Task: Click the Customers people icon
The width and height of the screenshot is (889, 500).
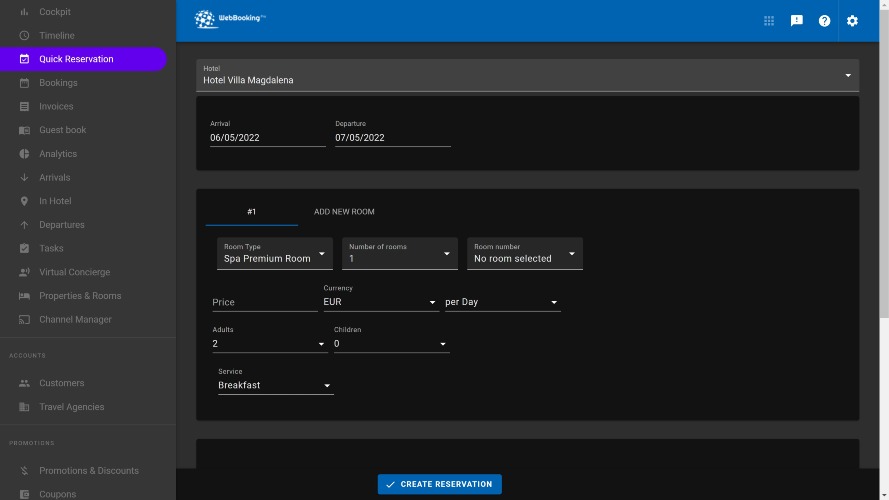Action: (x=24, y=383)
